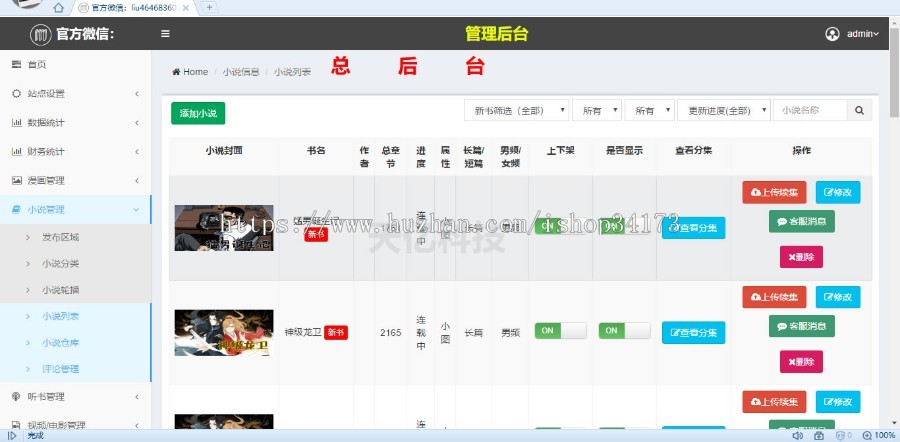Switch to the 官方微信 browser tab
900x442 pixels.
(135, 7)
